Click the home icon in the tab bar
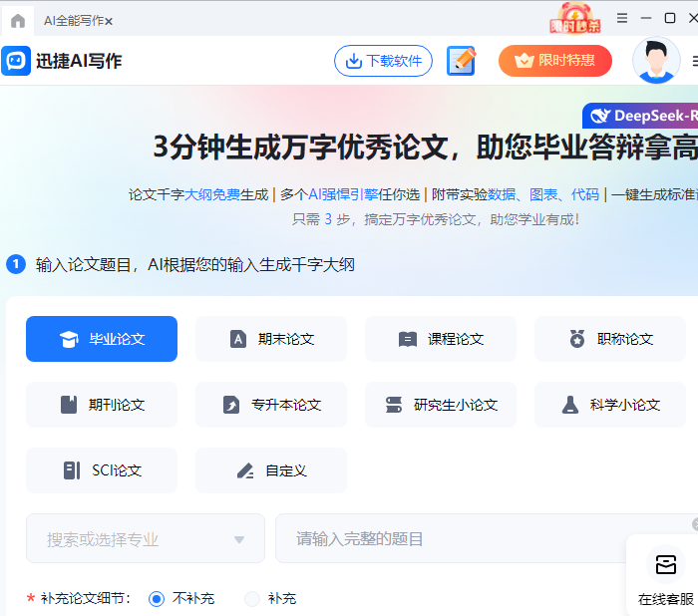This screenshot has height=616, width=698. [x=18, y=21]
